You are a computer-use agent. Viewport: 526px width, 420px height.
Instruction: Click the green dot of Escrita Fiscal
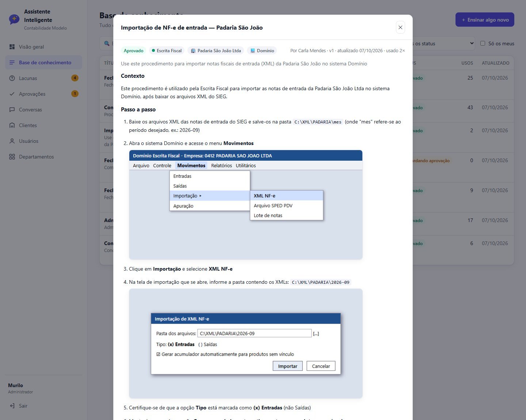tap(153, 50)
